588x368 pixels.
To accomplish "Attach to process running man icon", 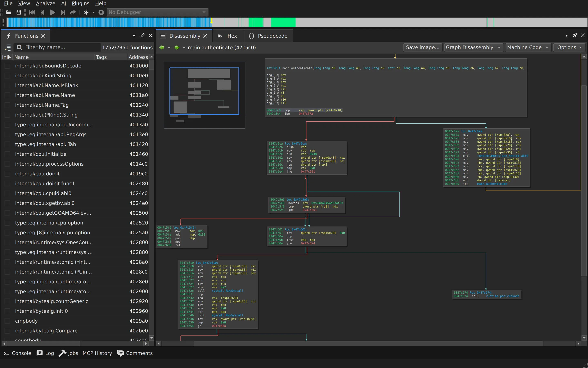I will pyautogui.click(x=86, y=12).
